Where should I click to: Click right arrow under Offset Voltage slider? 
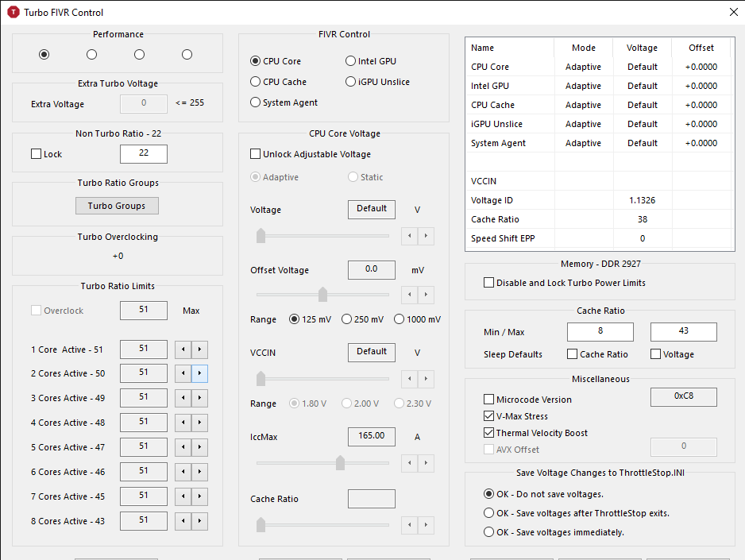tap(427, 295)
